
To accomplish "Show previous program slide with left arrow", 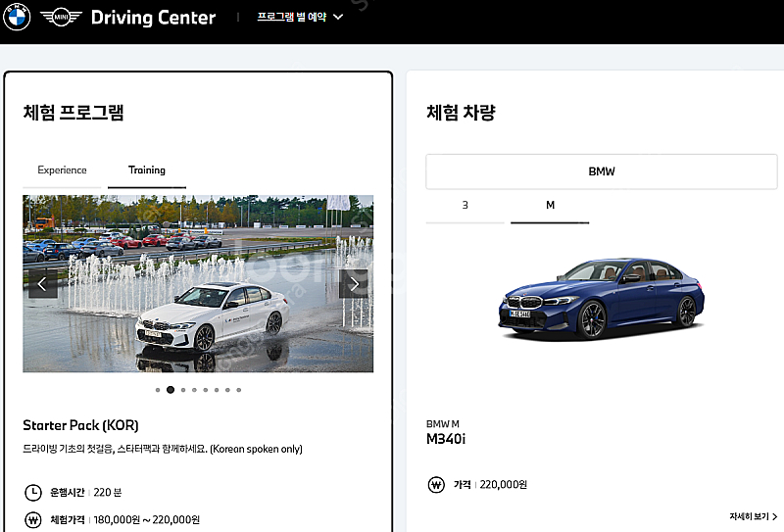I will point(42,284).
